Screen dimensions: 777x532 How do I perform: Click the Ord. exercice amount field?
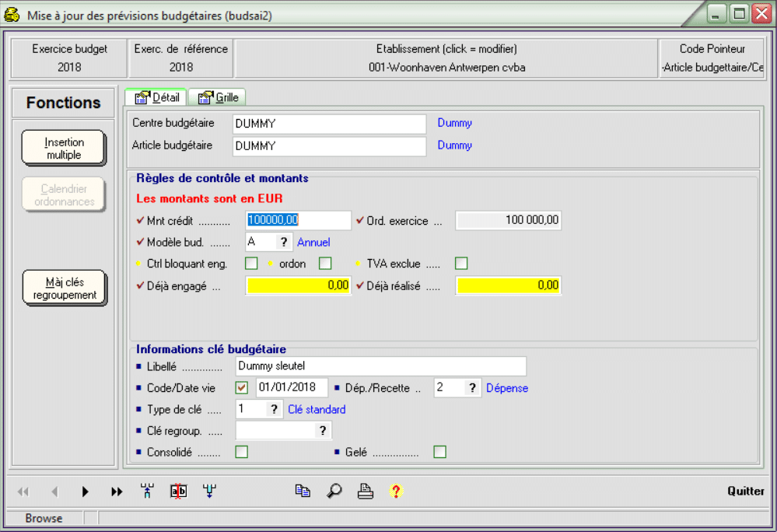coord(509,220)
